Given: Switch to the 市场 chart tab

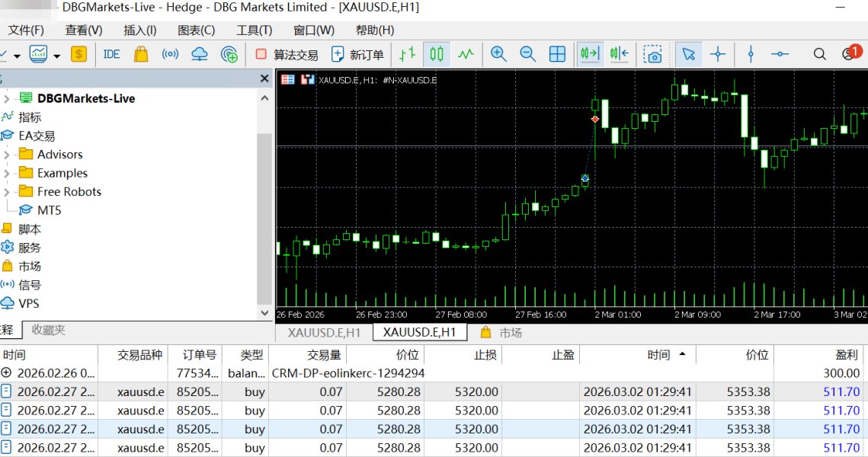Looking at the screenshot, I should tap(501, 333).
